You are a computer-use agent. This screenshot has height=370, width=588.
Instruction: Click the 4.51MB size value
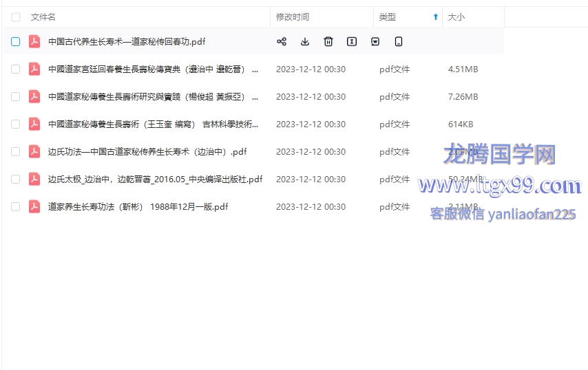(463, 69)
